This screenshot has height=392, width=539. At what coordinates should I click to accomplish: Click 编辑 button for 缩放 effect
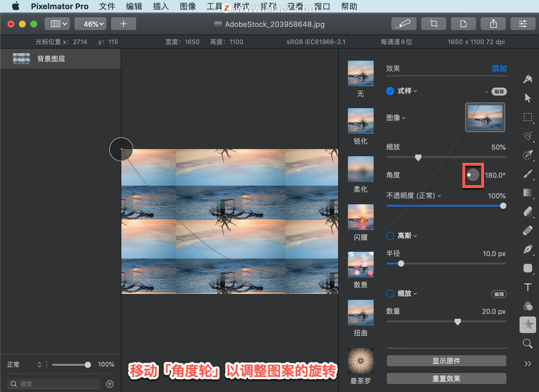tap(499, 294)
